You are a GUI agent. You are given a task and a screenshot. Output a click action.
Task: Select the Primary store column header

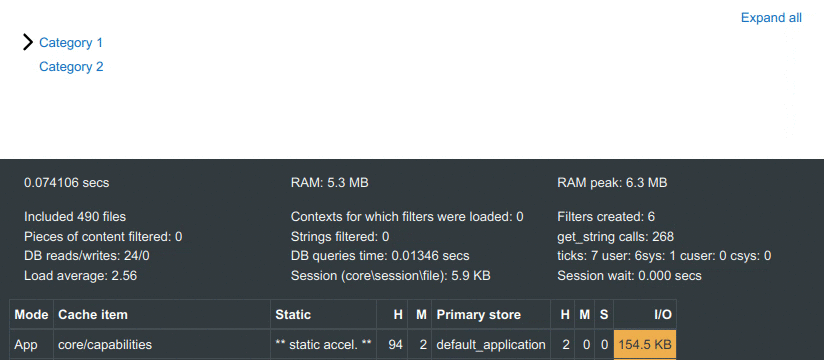(491, 315)
